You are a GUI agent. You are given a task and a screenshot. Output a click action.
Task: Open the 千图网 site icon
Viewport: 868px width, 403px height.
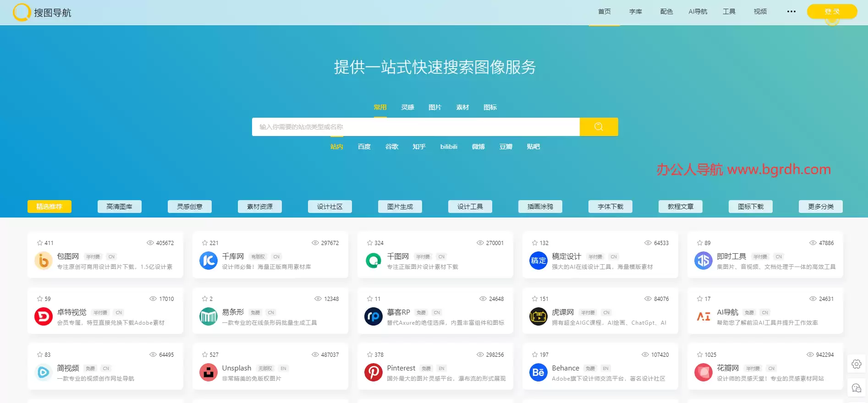[x=374, y=261]
